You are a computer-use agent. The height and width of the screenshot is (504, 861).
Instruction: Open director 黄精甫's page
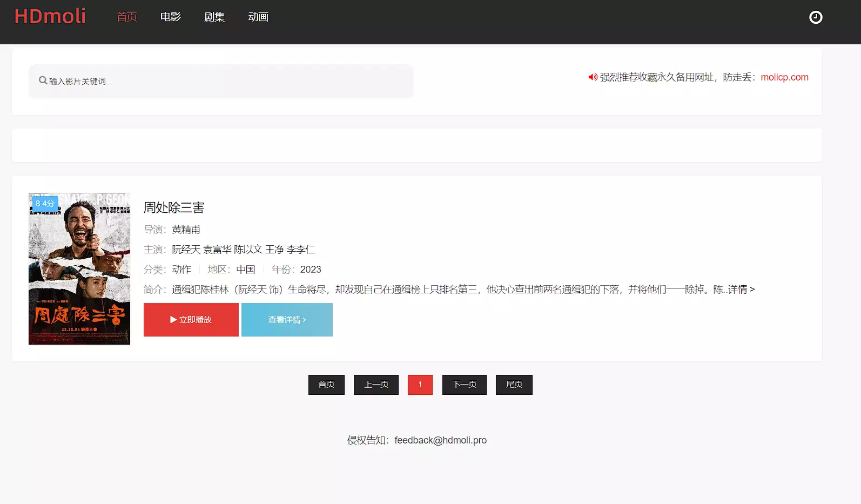[186, 230]
